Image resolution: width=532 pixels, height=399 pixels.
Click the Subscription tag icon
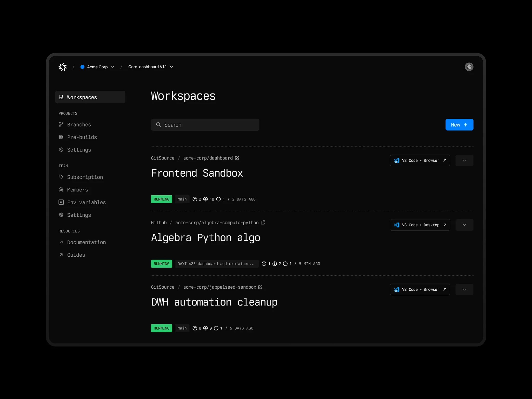point(61,177)
